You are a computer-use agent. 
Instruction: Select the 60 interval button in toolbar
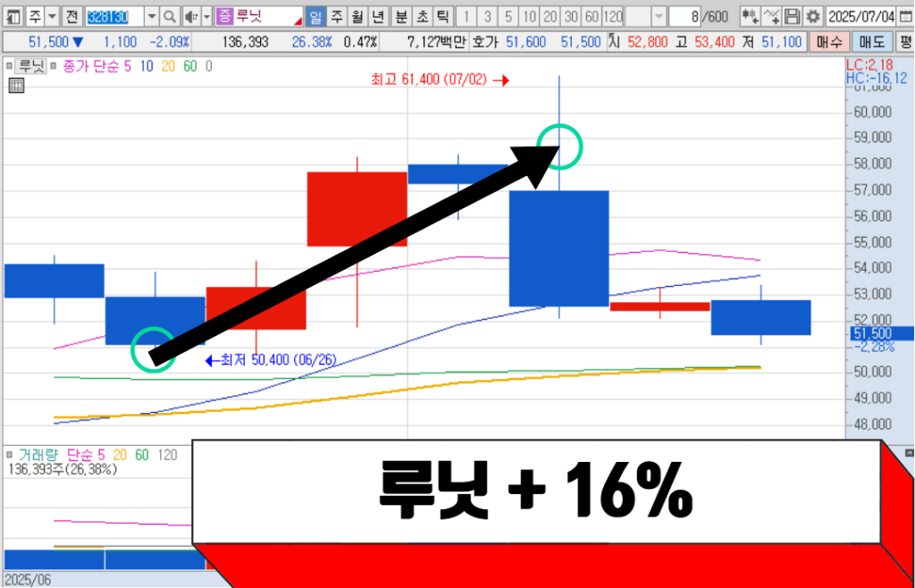(592, 16)
